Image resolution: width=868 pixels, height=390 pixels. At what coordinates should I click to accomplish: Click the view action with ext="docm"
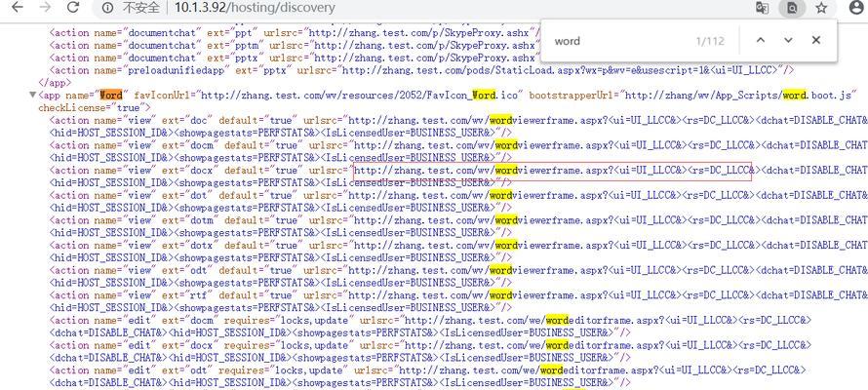458,151
